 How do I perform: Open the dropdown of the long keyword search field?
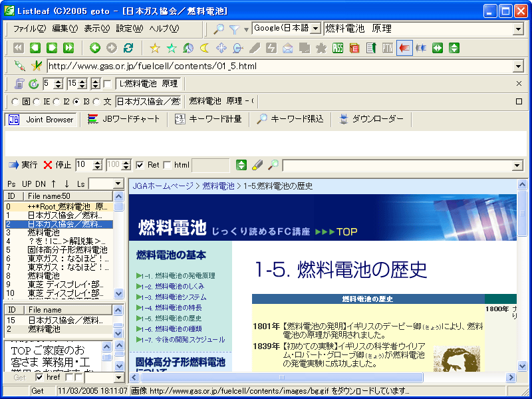pyautogui.click(x=517, y=166)
